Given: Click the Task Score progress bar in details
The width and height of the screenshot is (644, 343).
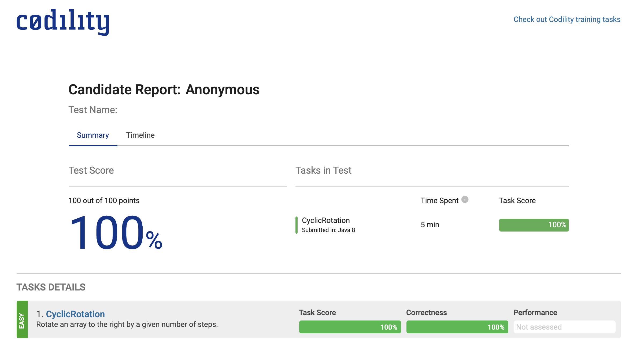Looking at the screenshot, I should 350,327.
